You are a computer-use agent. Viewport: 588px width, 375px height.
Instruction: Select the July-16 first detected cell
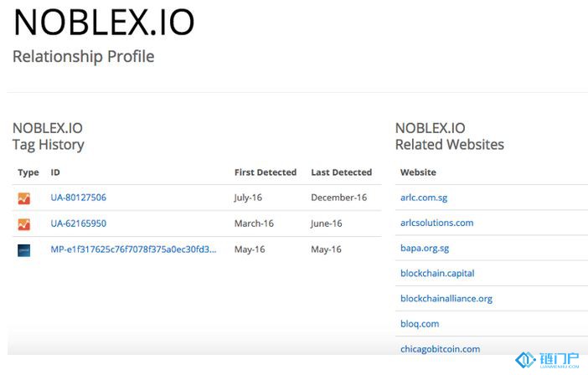[x=248, y=198]
